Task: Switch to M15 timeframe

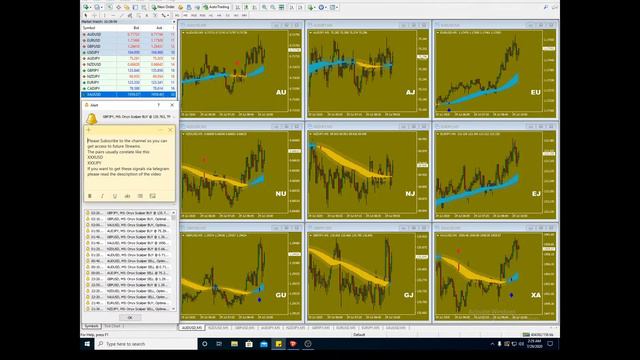Action: [x=194, y=15]
